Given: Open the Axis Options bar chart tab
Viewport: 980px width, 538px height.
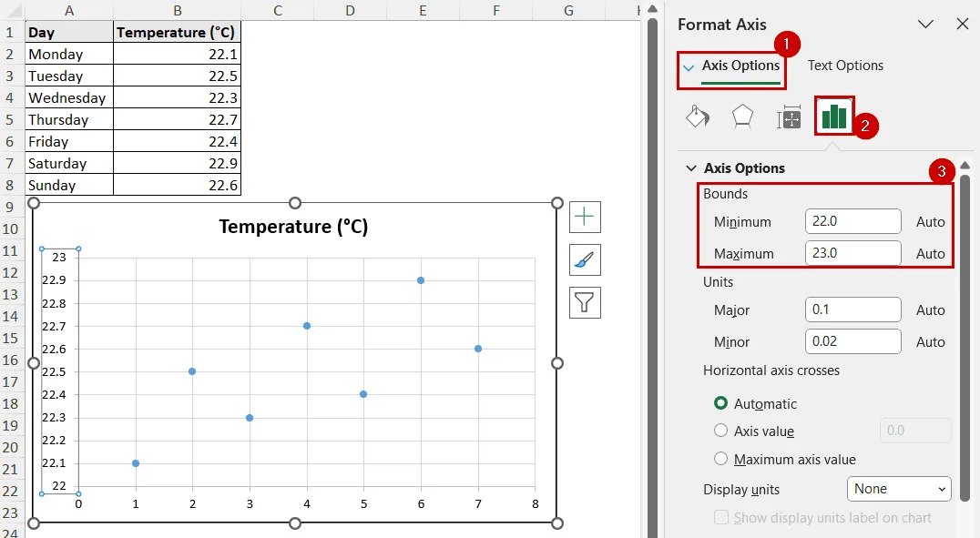Looking at the screenshot, I should click(x=834, y=117).
